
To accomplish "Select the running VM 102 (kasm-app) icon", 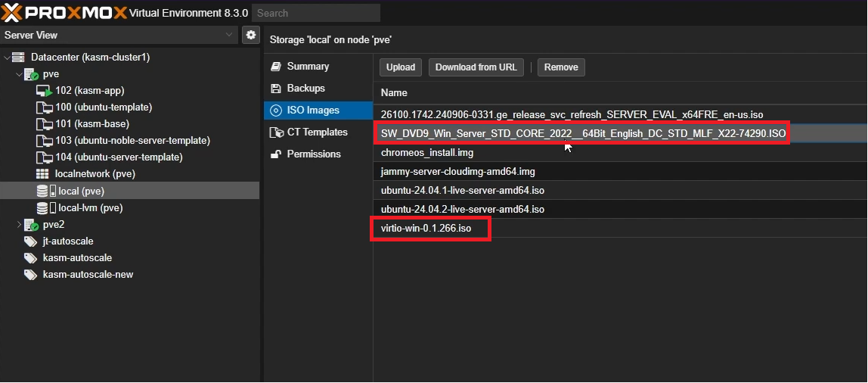I will (x=45, y=91).
